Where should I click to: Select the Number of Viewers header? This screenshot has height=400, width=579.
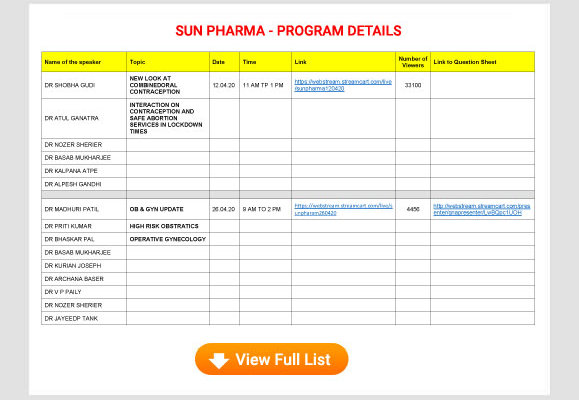click(412, 62)
